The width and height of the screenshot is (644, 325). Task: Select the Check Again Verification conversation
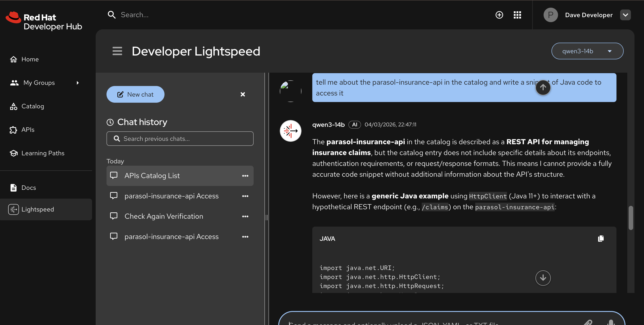pos(164,216)
